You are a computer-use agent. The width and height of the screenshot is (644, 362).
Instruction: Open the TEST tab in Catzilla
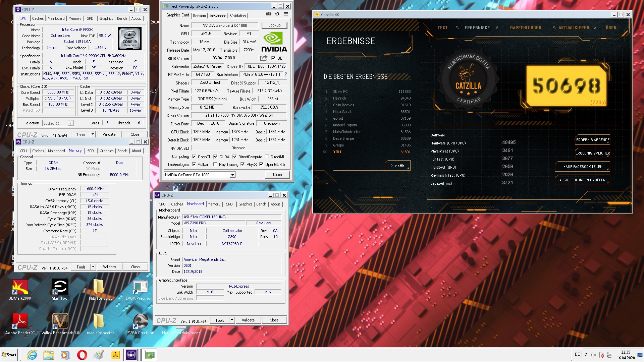tap(442, 28)
